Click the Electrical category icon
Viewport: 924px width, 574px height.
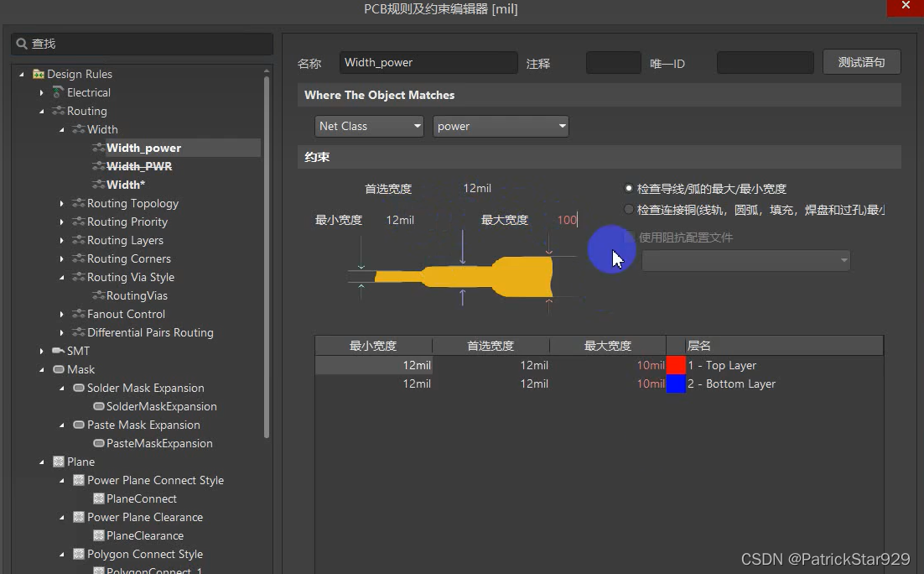point(58,92)
